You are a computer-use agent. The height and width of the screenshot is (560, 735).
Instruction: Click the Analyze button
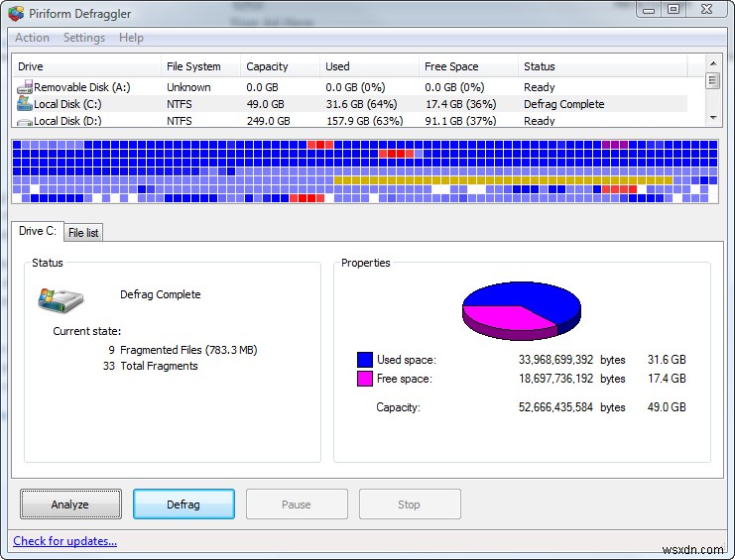tap(70, 504)
